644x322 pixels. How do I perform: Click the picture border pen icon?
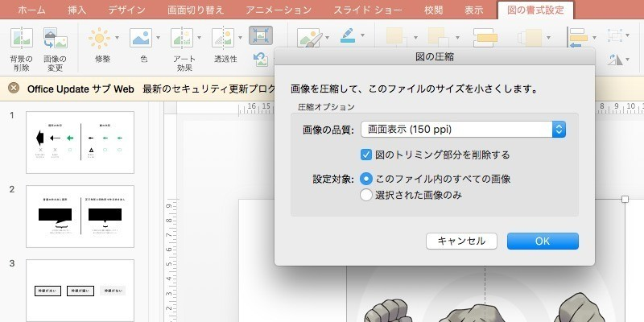tap(348, 35)
